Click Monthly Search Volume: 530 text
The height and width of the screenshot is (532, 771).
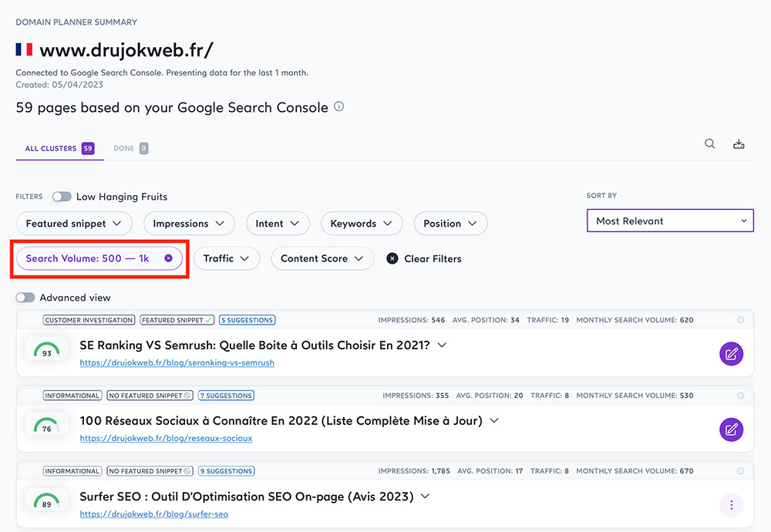(x=635, y=396)
